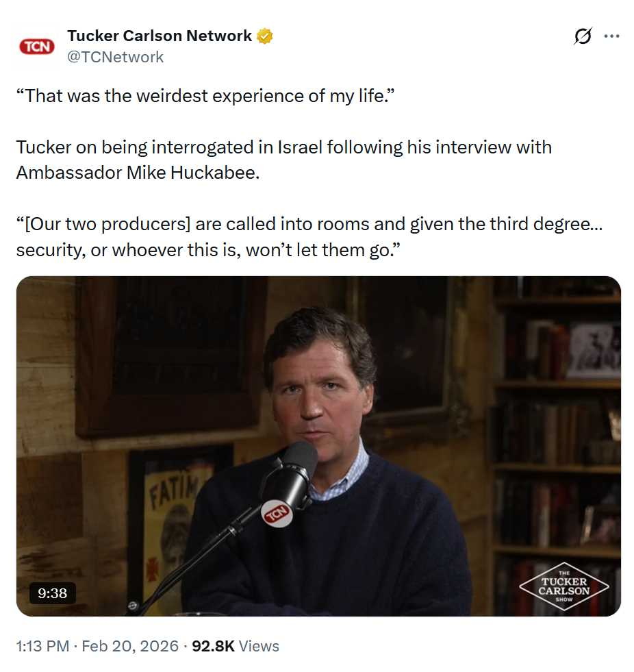Viewport: 634px width, 672px height.
Task: Click the 9:38 video duration badge
Action: (52, 593)
